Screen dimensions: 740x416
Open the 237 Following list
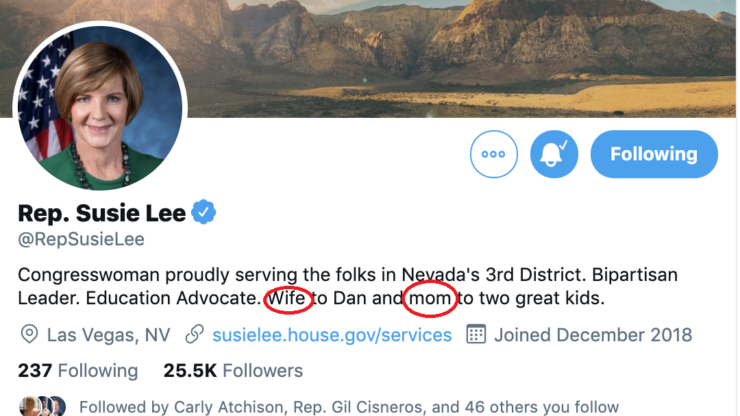coord(78,371)
